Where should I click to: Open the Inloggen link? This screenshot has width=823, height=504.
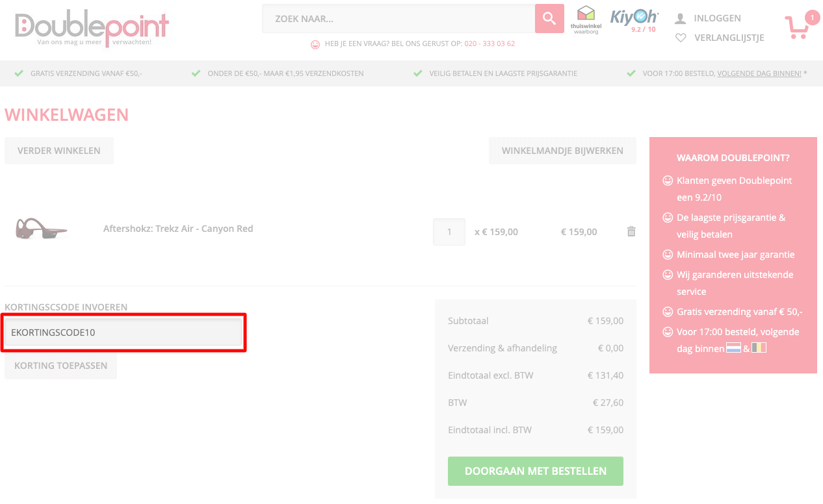718,18
